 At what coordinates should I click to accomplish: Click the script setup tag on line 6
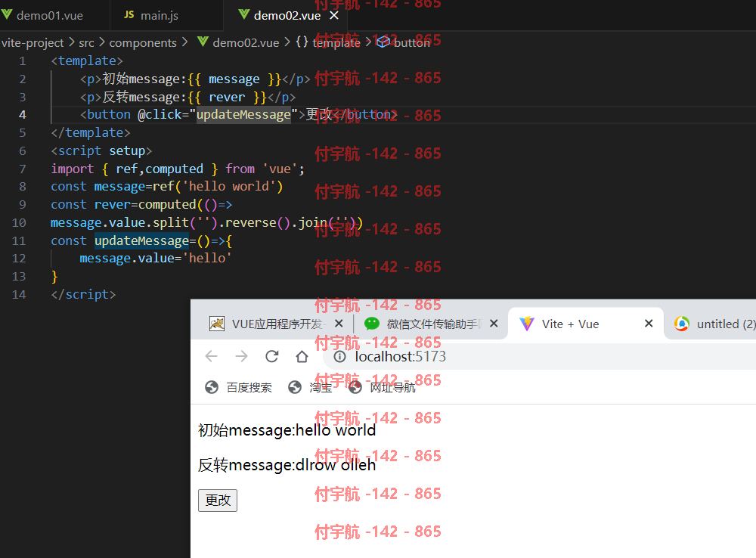[101, 151]
